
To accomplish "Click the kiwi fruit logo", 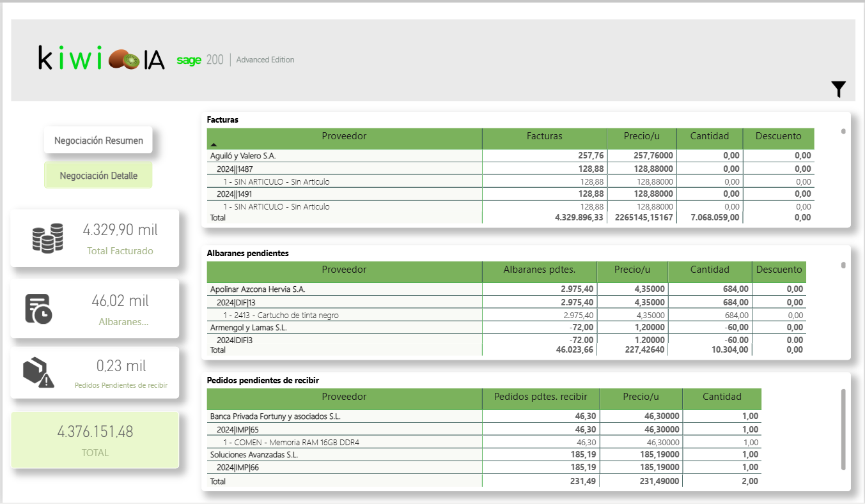I will tap(124, 60).
